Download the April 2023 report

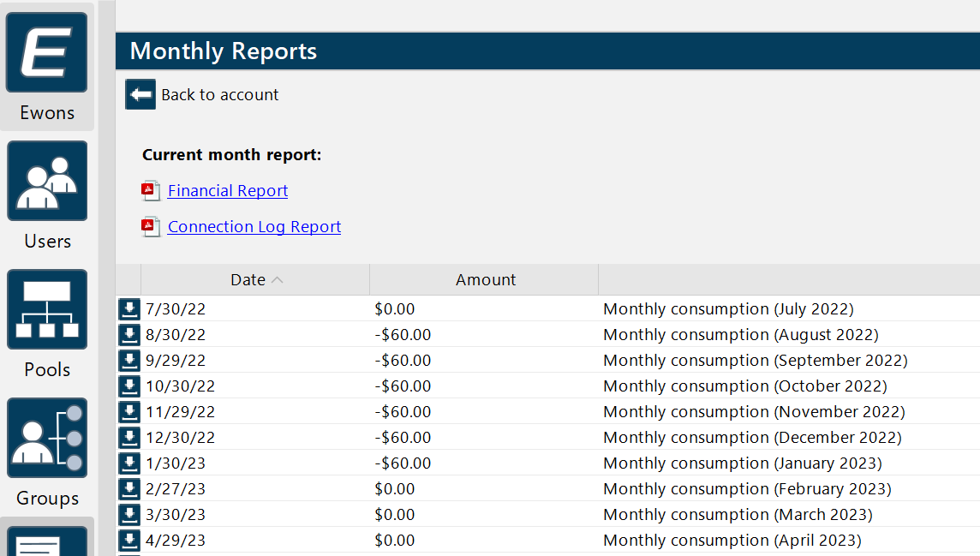[128, 541]
